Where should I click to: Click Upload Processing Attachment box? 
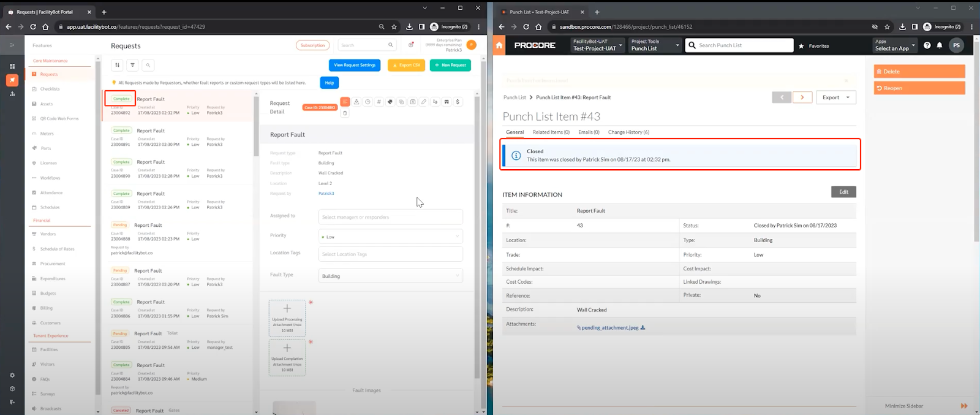pyautogui.click(x=287, y=318)
